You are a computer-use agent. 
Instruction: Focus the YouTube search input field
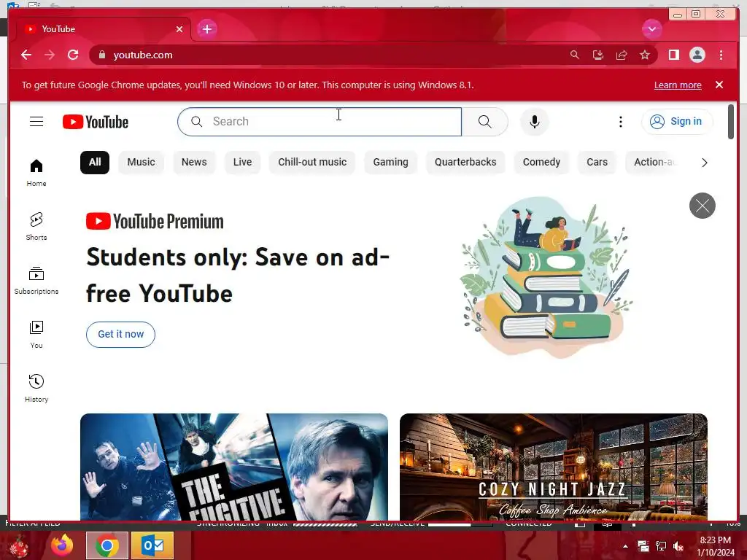coord(320,122)
